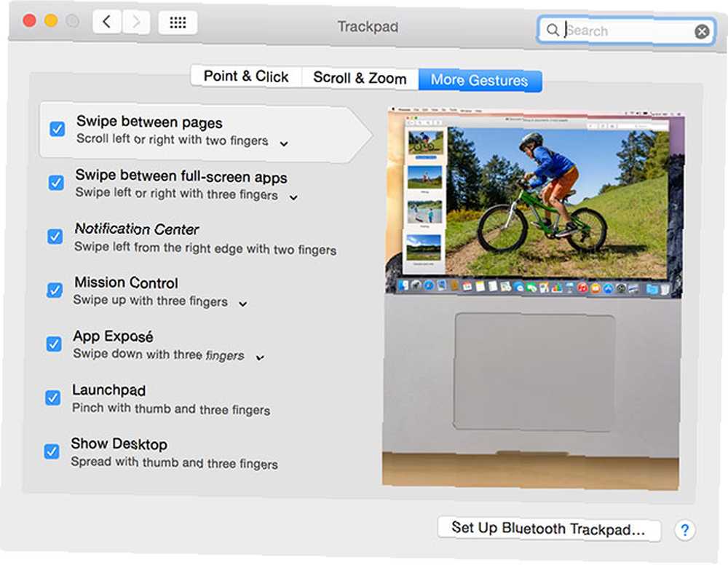Clear the search field with X icon

click(702, 31)
